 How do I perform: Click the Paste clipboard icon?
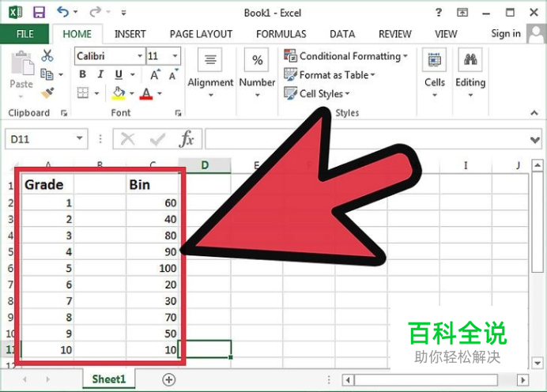[x=22, y=63]
